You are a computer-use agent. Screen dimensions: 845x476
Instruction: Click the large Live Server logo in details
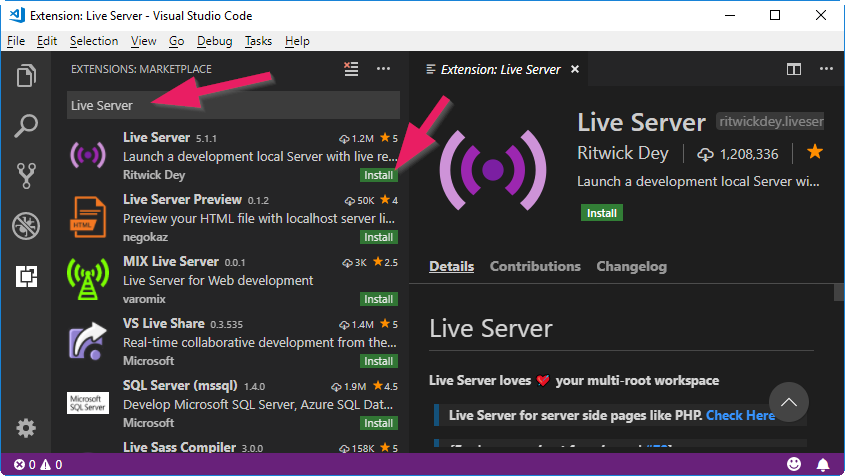point(493,170)
